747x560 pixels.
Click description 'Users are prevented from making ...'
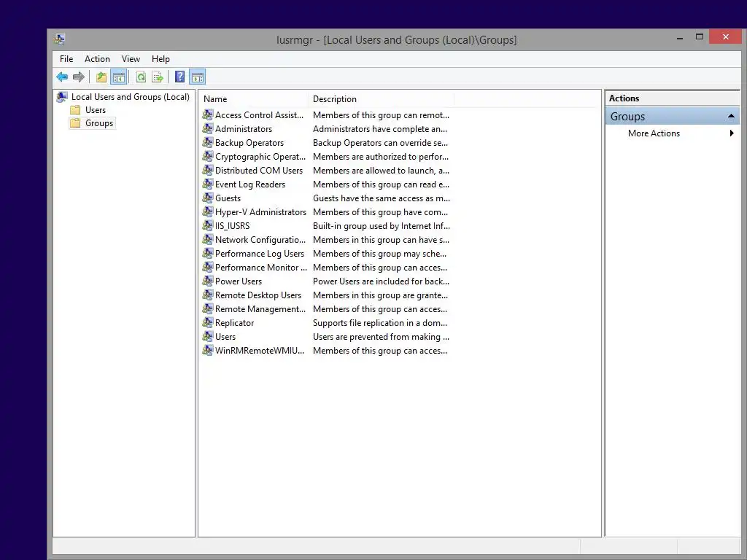point(381,337)
